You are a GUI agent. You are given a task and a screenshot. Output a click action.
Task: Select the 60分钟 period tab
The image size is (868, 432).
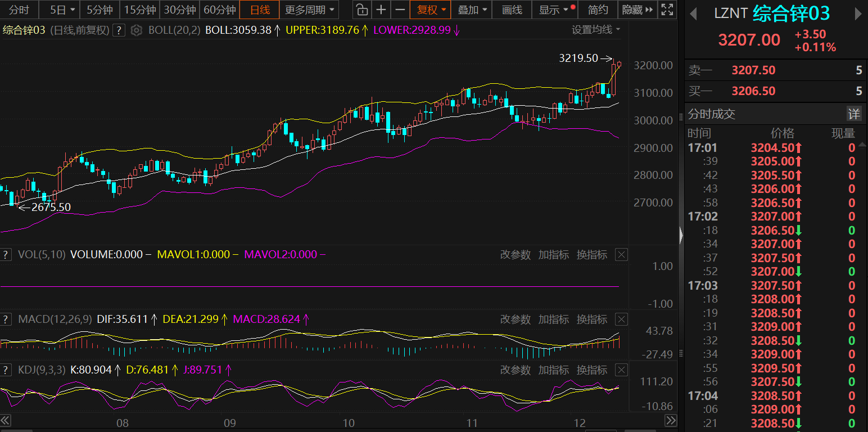click(219, 10)
